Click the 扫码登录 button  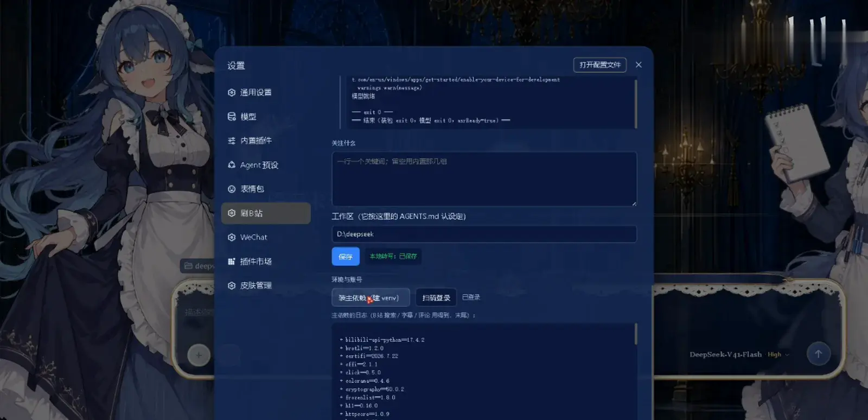(x=436, y=297)
